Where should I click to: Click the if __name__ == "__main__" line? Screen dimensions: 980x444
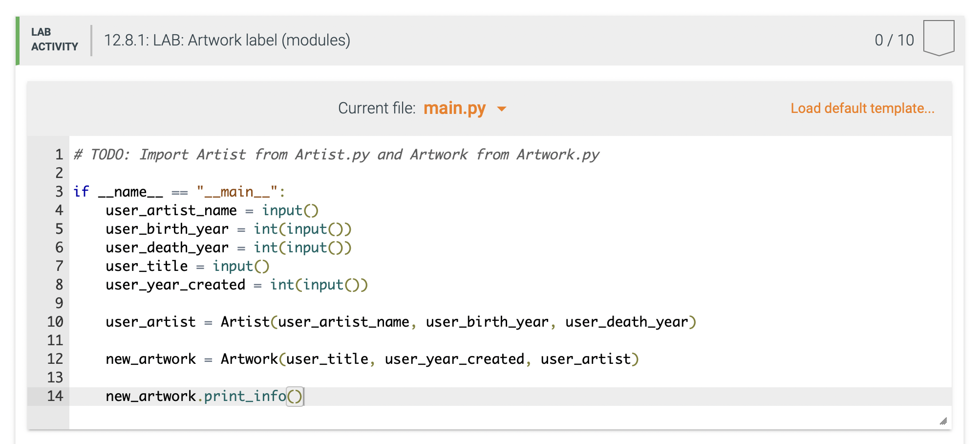[179, 192]
